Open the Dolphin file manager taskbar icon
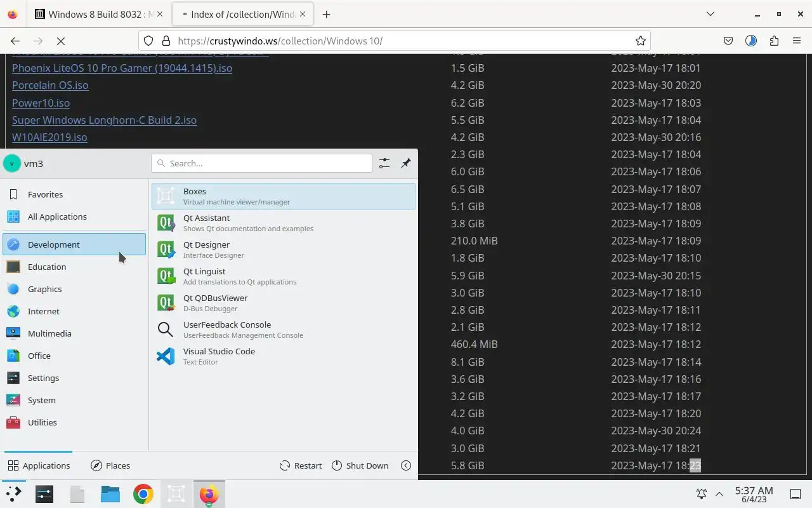812x508 pixels. [110, 494]
